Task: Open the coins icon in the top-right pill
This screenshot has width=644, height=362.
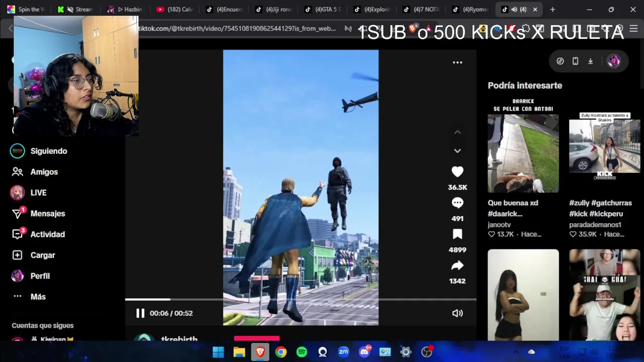Action: coord(560,61)
